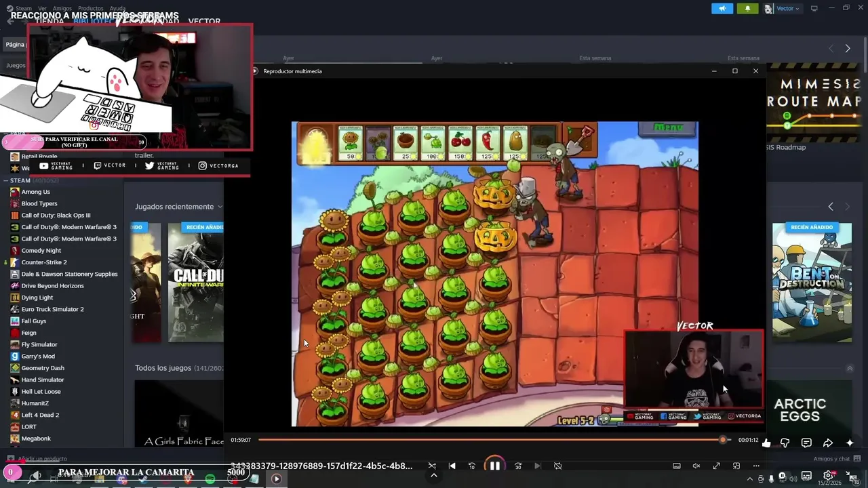Viewport: 868px width, 488px height.
Task: Open the media player app in the taskbar
Action: [277, 479]
